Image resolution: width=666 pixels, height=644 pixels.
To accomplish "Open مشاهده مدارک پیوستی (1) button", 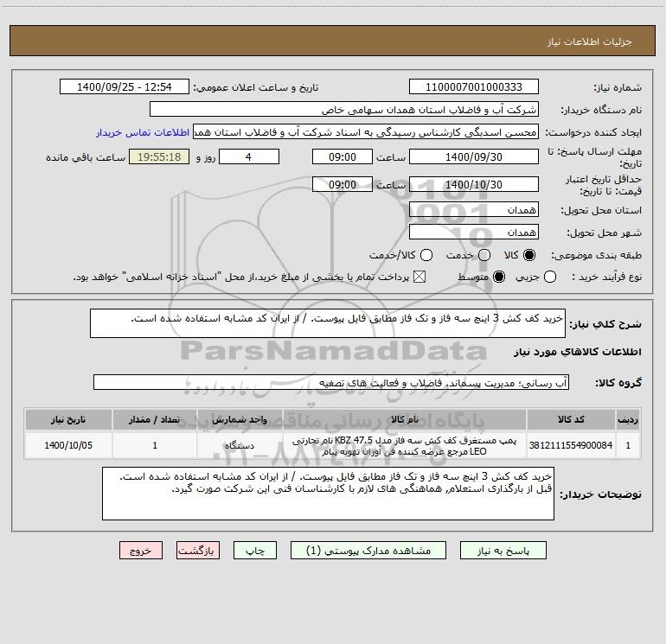I will click(x=368, y=551).
